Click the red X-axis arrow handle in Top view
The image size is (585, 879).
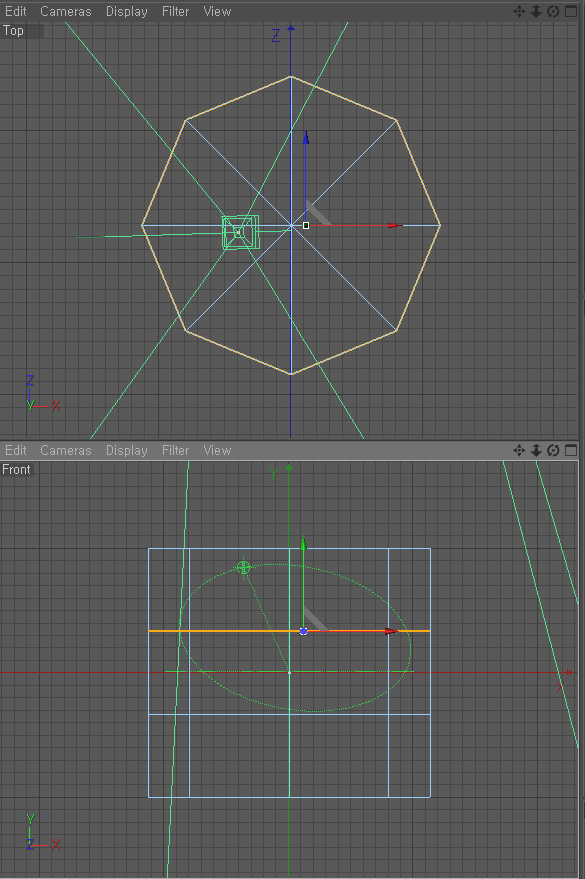pyautogui.click(x=394, y=225)
